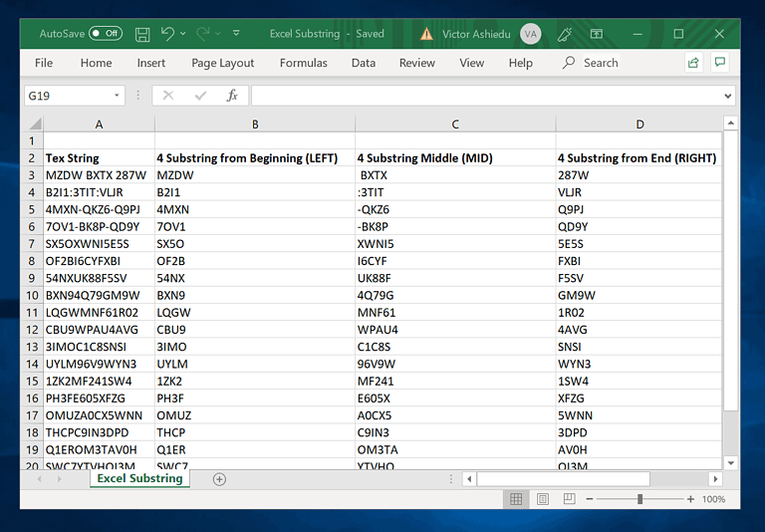Screen dimensions: 765x532
Task: Switch to the Data tab
Action: click(x=364, y=63)
